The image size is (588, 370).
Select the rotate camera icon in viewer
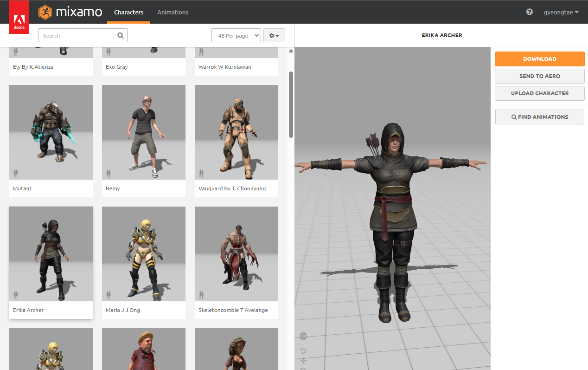303,351
